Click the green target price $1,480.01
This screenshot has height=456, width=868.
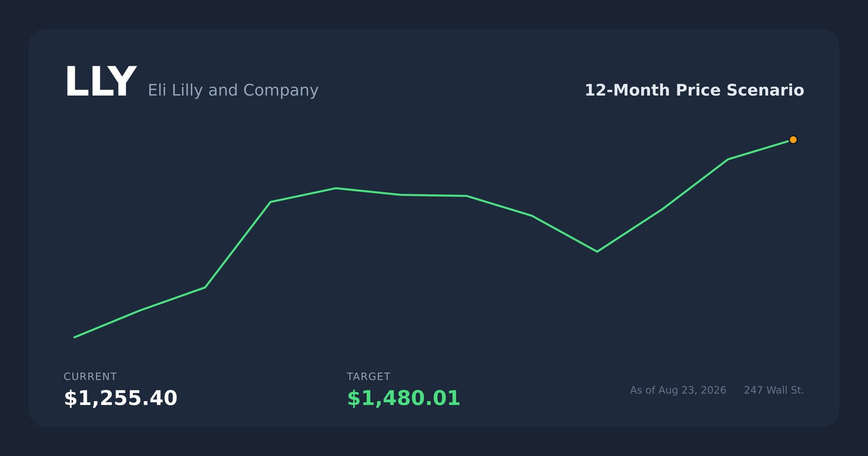click(x=403, y=398)
